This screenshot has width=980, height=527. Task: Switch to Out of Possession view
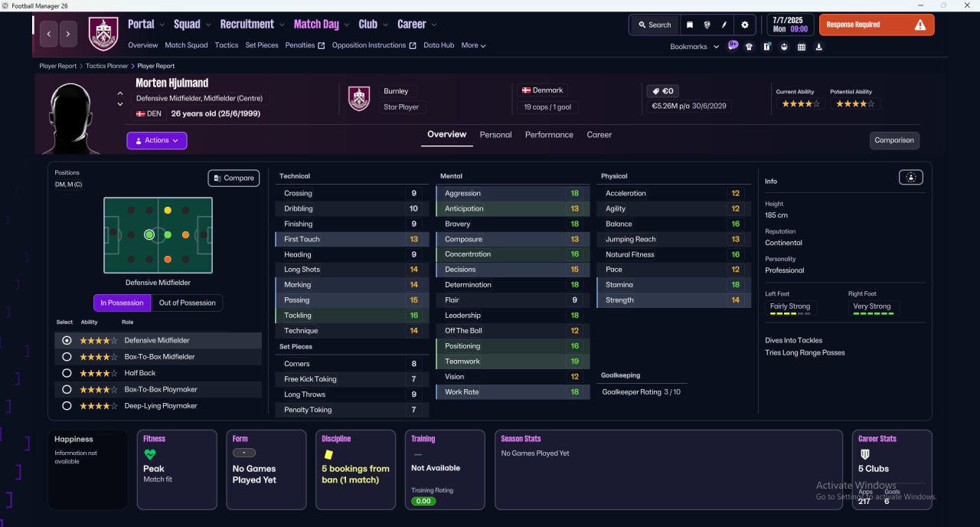[188, 303]
